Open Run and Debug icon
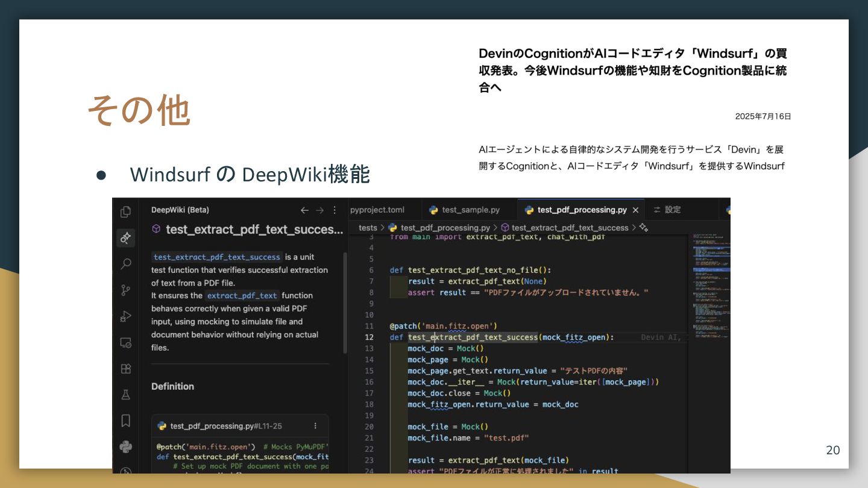 (x=125, y=316)
